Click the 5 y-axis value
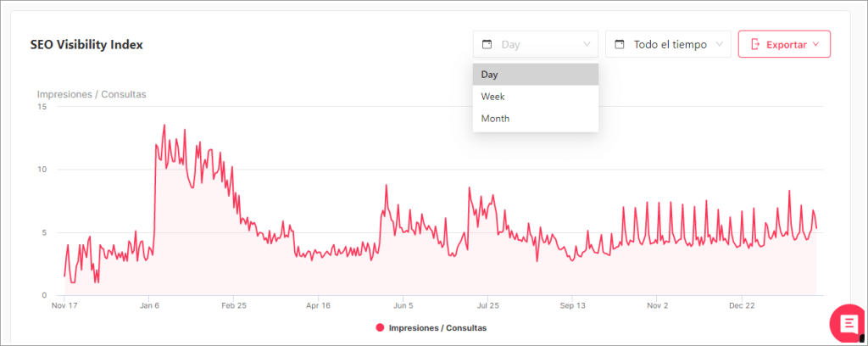The image size is (868, 346). [x=44, y=232]
